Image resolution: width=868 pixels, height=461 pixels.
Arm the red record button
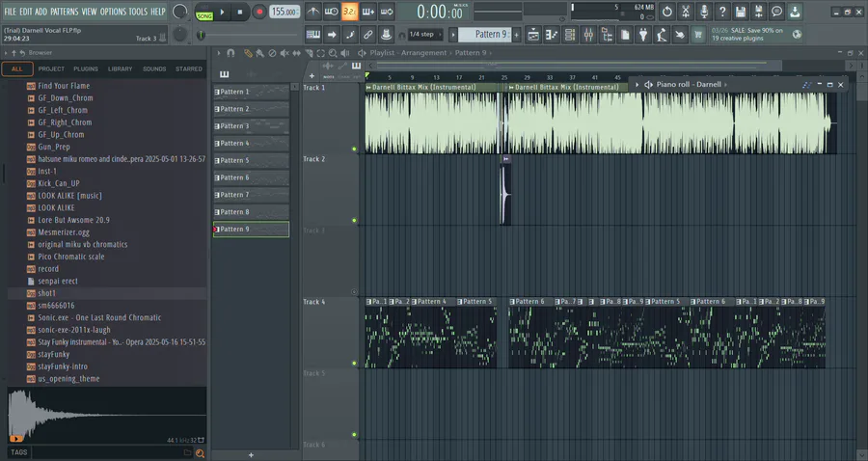(x=258, y=12)
